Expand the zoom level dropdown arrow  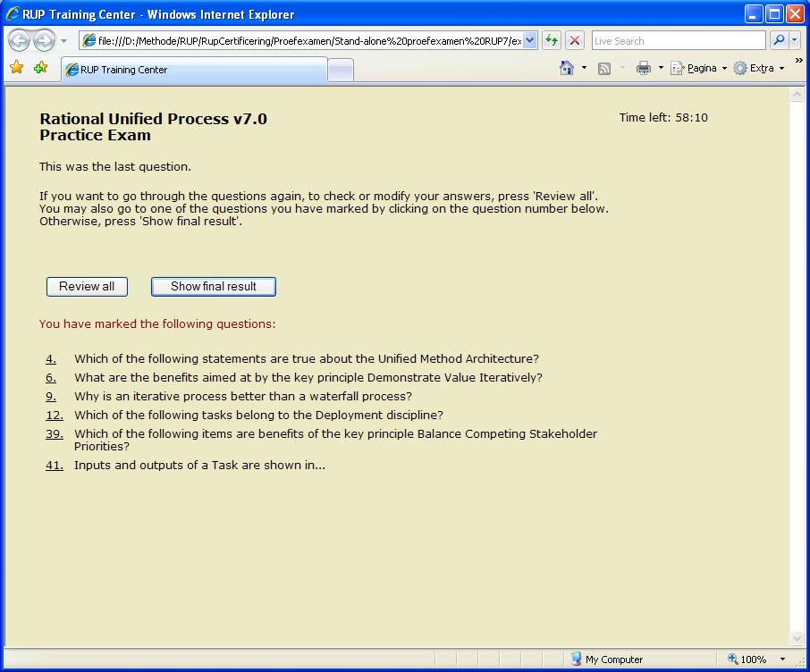pos(782,659)
